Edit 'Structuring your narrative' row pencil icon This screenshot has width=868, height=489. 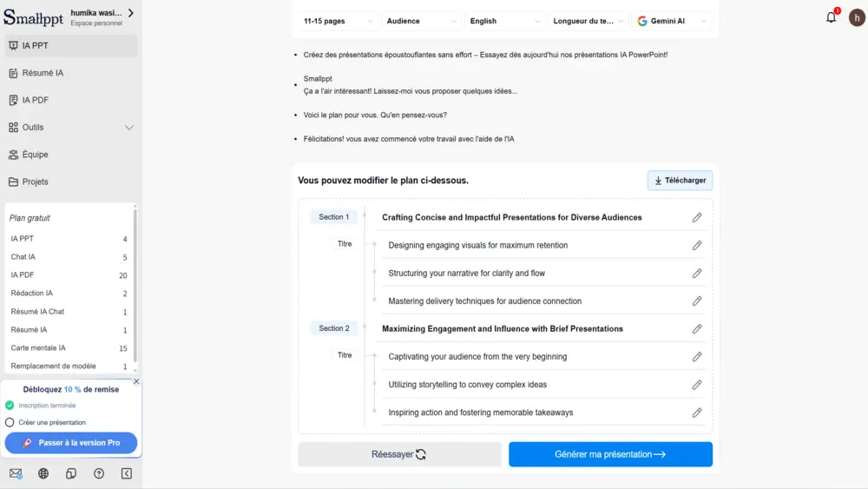pyautogui.click(x=697, y=273)
